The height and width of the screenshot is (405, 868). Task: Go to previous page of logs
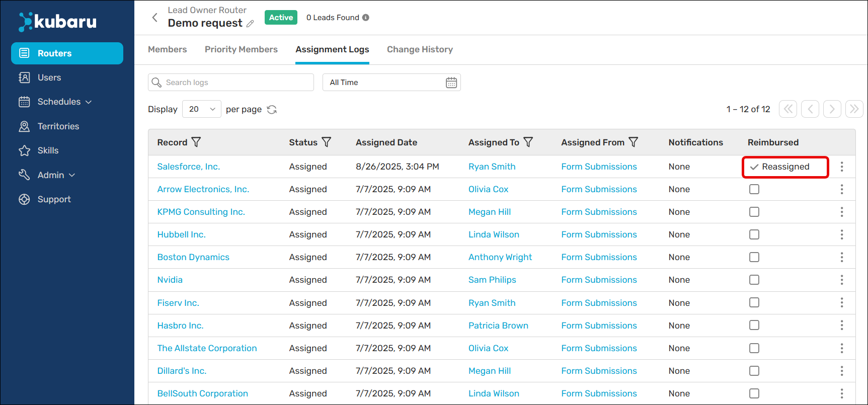click(810, 109)
